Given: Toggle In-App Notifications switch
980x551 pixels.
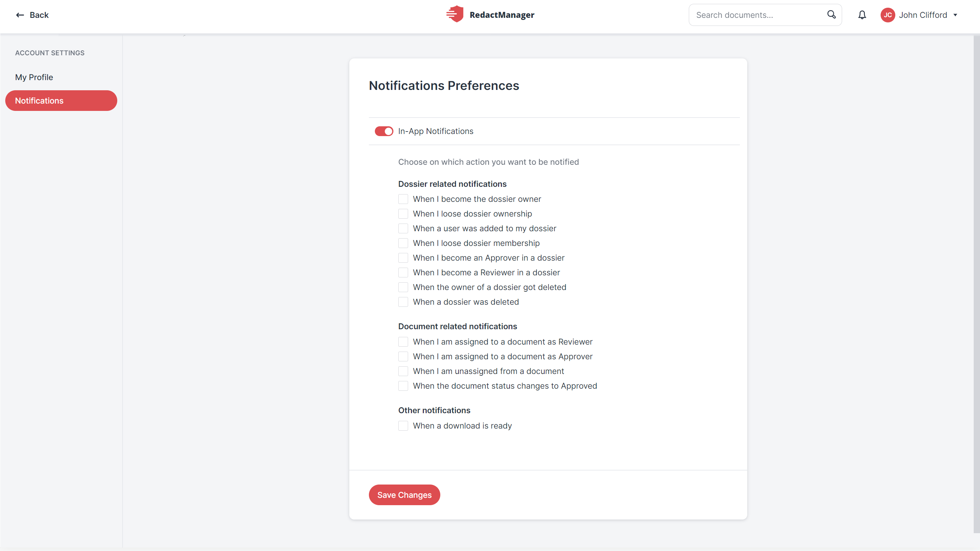Looking at the screenshot, I should (384, 131).
